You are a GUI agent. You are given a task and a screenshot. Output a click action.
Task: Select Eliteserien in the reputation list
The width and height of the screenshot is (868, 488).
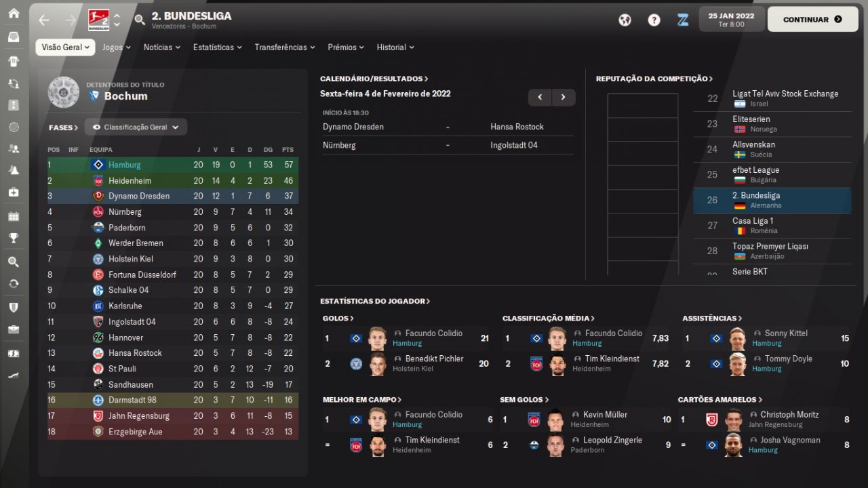point(751,119)
